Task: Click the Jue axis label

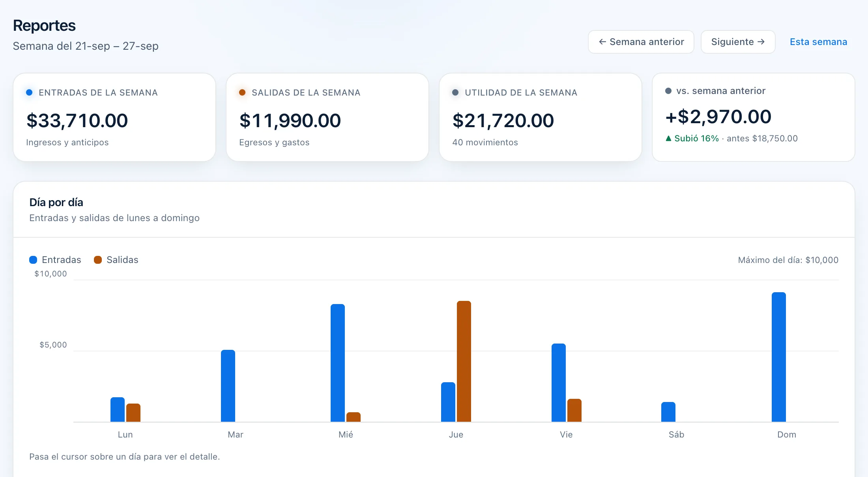Action: [456, 435]
